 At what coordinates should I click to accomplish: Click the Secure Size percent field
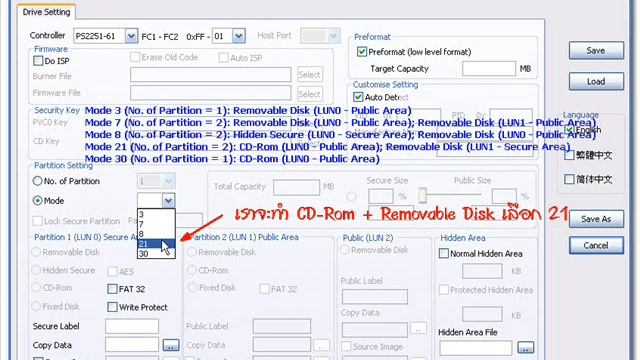pos(381,196)
